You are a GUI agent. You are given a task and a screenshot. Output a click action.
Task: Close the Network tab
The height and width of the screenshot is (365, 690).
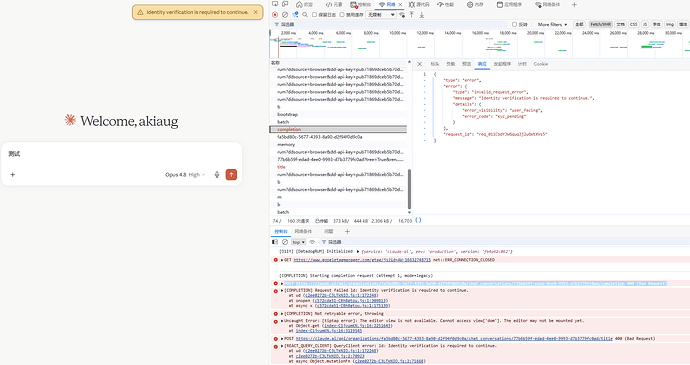coord(400,4)
